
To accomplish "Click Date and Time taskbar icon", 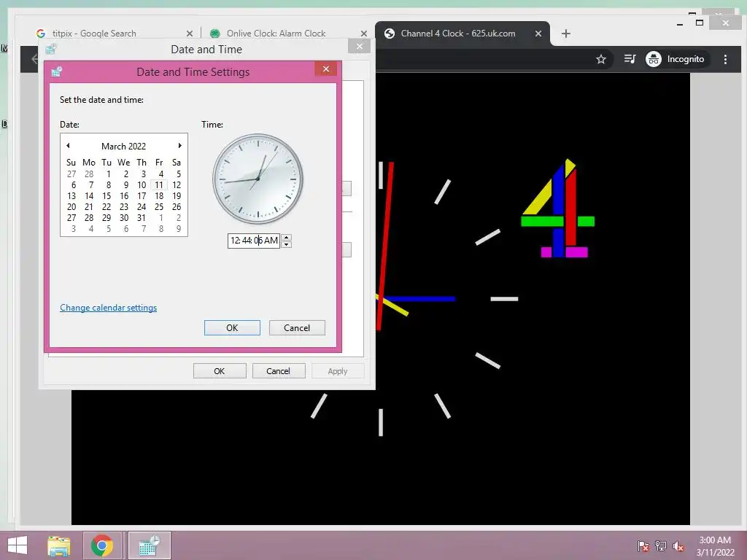I will pyautogui.click(x=149, y=545).
